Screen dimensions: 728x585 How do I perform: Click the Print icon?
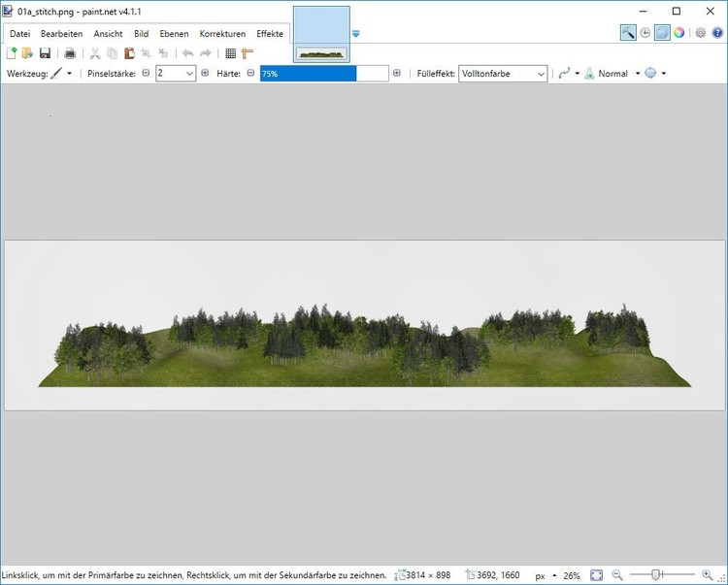[70, 53]
